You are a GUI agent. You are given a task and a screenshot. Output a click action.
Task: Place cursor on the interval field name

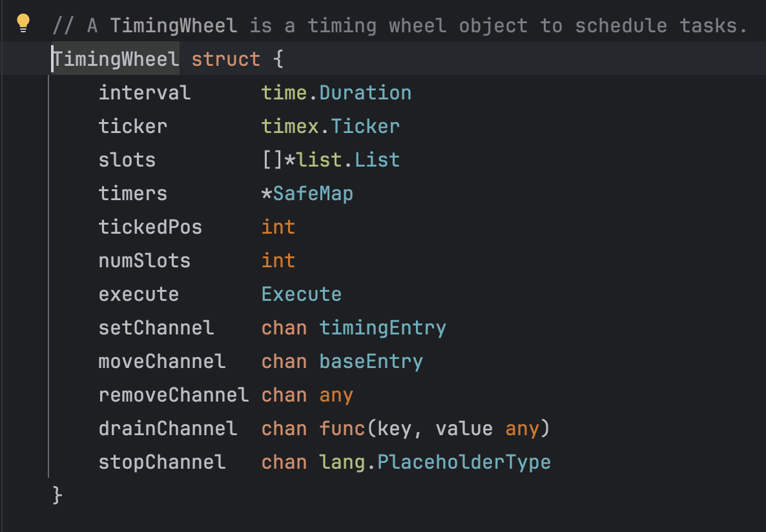[x=144, y=93]
